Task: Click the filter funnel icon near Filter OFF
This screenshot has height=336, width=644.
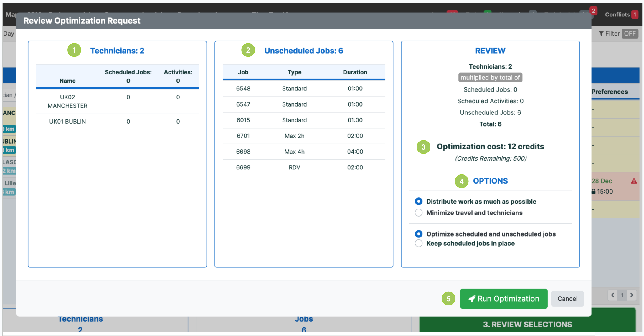Action: (602, 33)
